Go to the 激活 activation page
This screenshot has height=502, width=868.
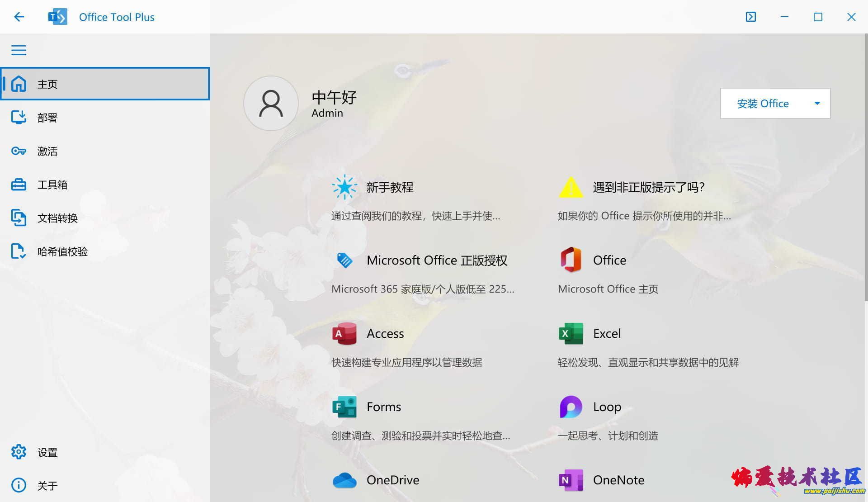(x=105, y=151)
